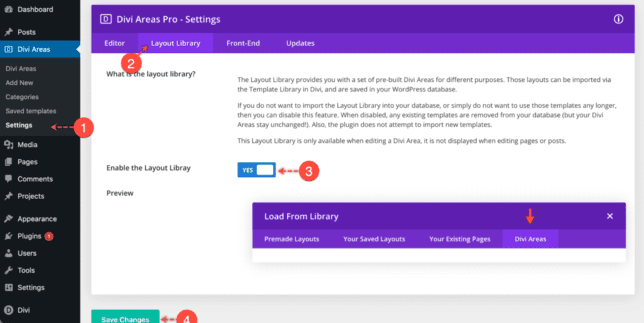644x323 pixels.
Task: Click the 'Divi Areas Pro - Settings' title
Action: tap(169, 19)
